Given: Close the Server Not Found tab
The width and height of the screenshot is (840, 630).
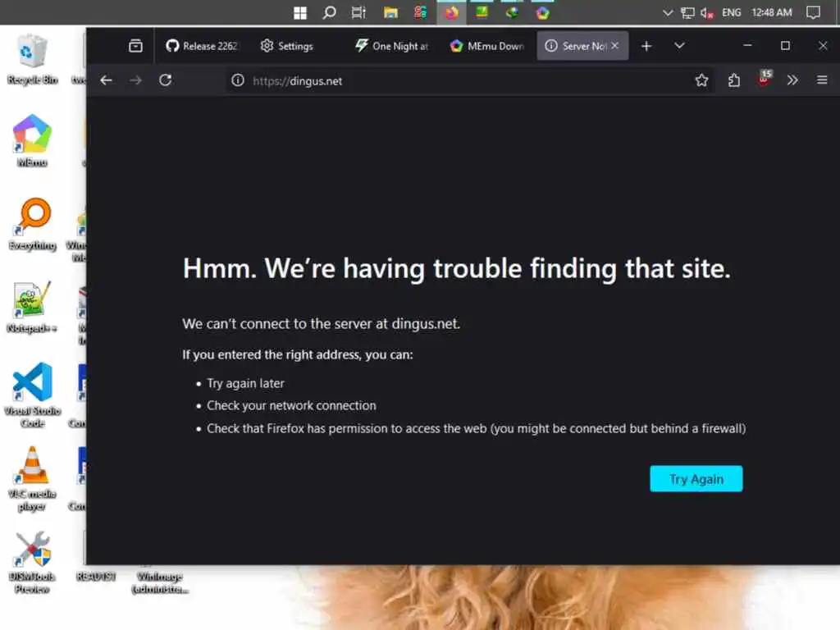Looking at the screenshot, I should tap(615, 46).
